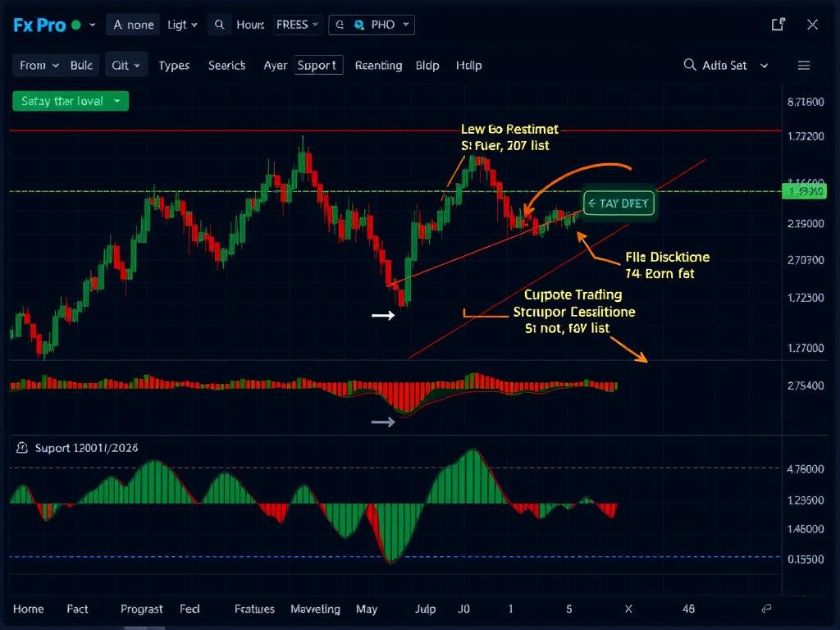Open the hamburger menu at top right
840x630 pixels.
[804, 65]
